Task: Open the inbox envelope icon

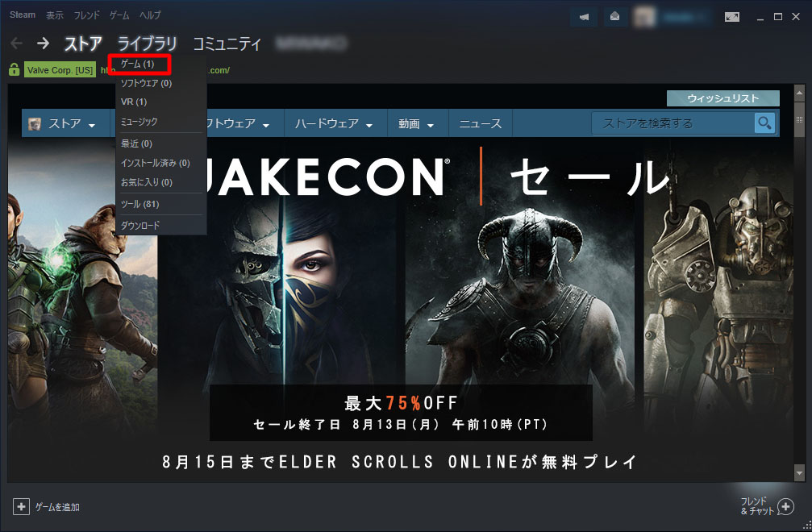Action: [614, 17]
